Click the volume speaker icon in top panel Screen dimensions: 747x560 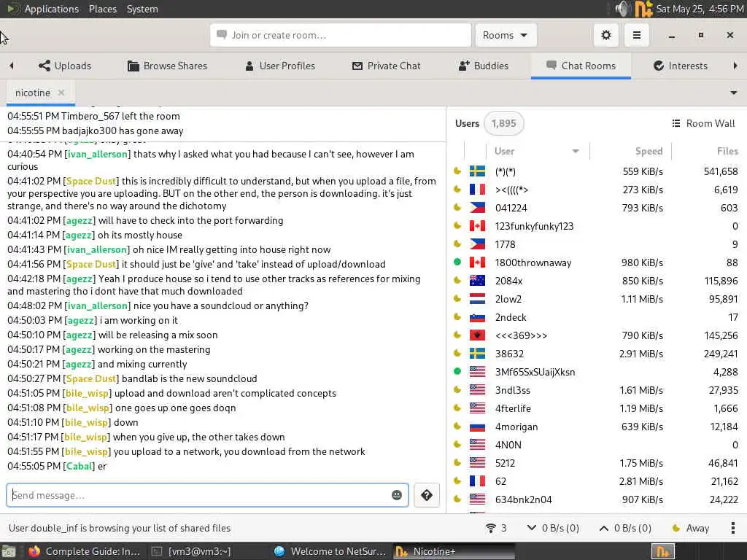point(622,9)
